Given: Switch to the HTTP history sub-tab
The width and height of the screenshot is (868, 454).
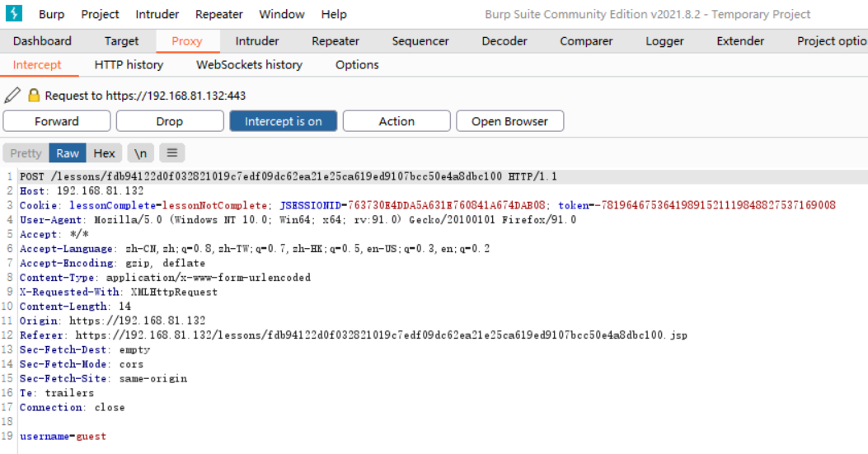Looking at the screenshot, I should click(x=129, y=64).
